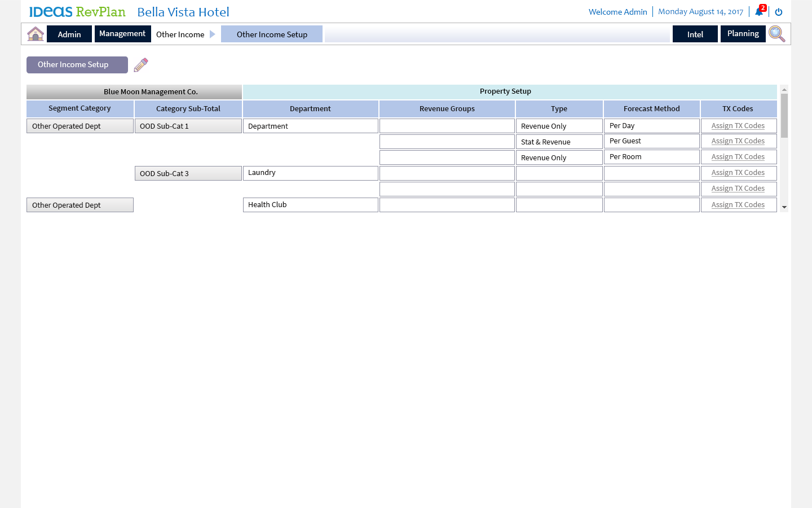Click Assign TX Codes for Health Club row
The height and width of the screenshot is (508, 812).
(x=738, y=205)
